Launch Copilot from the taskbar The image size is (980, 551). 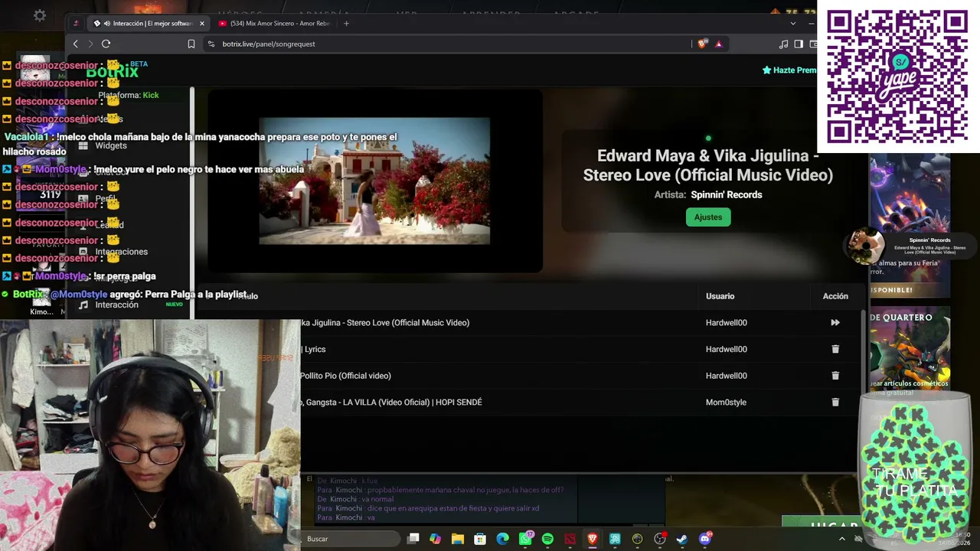436,539
